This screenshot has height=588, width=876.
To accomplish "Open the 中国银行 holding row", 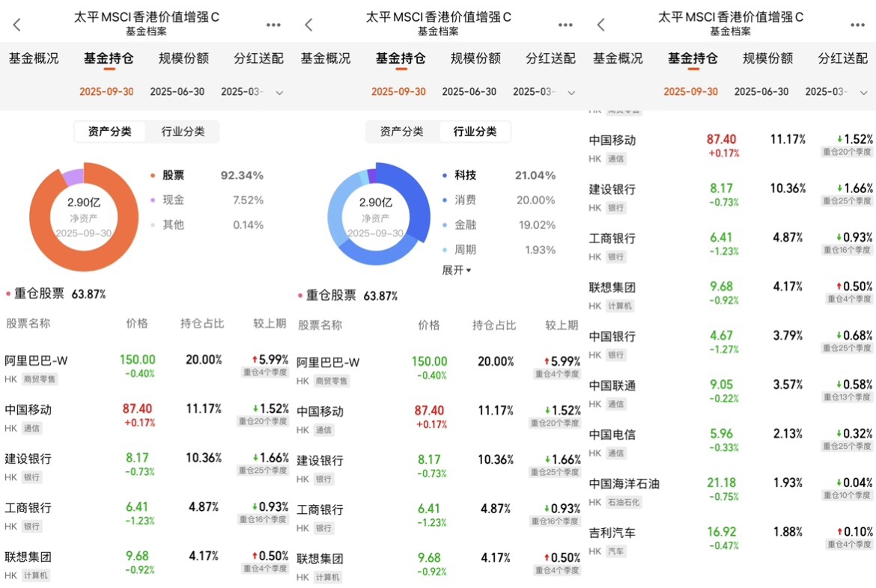I will pos(730,345).
